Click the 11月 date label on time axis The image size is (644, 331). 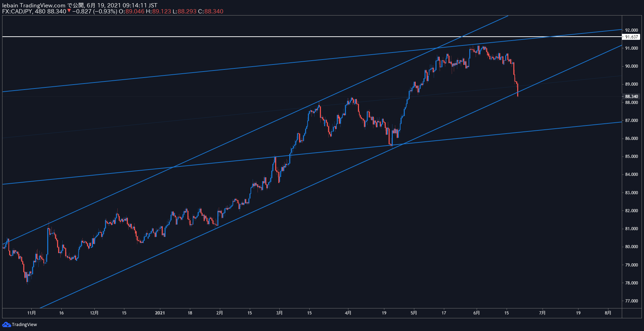click(x=32, y=313)
